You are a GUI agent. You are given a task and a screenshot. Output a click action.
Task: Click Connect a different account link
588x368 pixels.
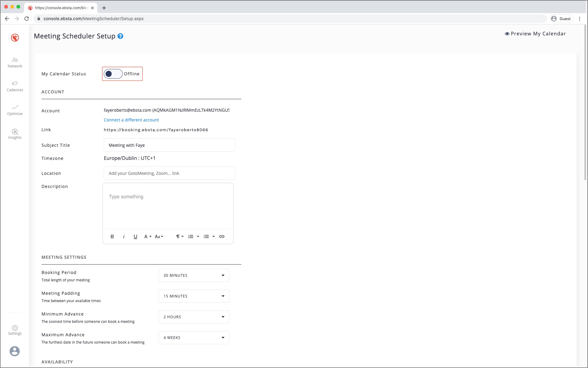131,120
